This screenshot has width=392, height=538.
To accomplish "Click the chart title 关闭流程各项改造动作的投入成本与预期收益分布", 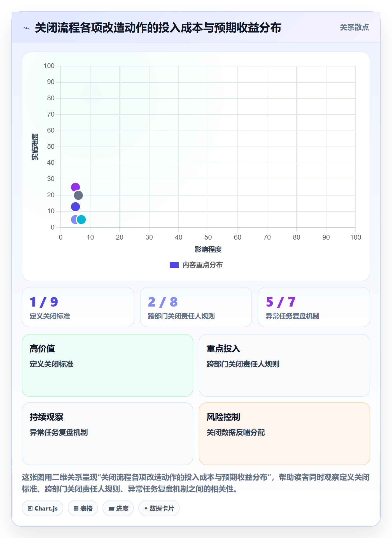I will 158,28.
